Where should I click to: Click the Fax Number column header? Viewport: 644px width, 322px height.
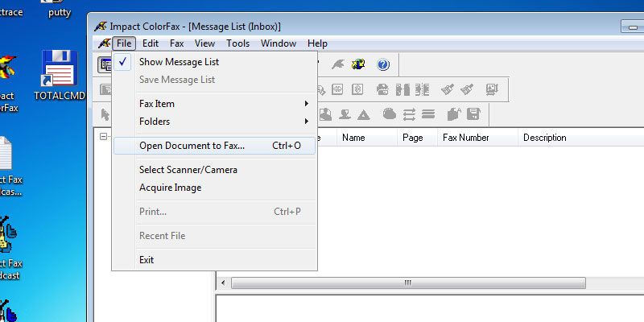[x=466, y=138]
